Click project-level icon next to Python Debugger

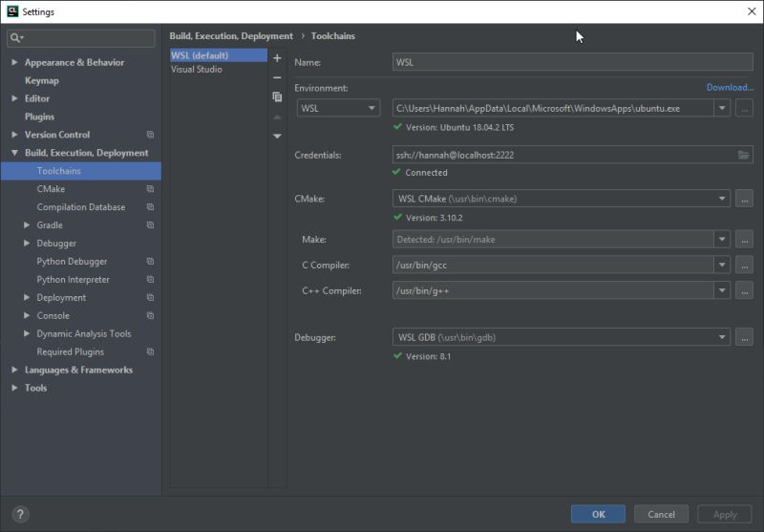150,261
